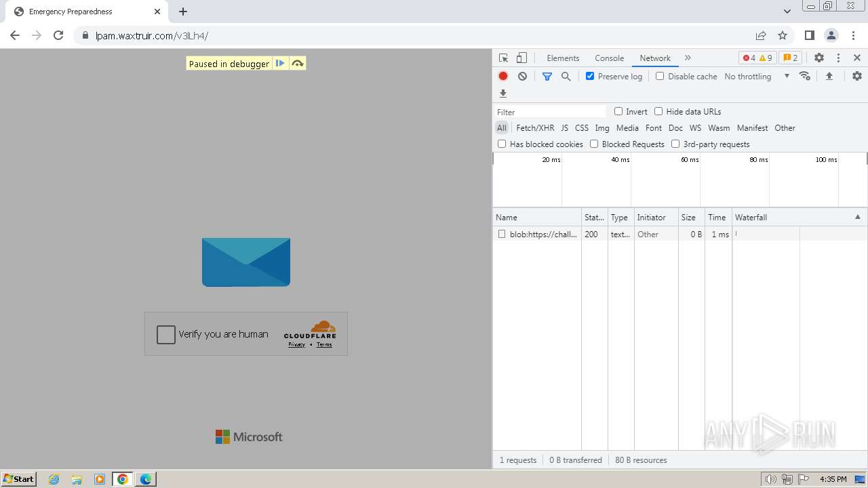Filter requests by CSS
Image resolution: width=868 pixels, height=488 pixels.
coord(582,128)
